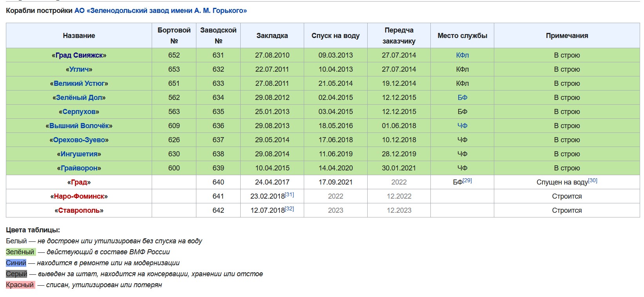The width and height of the screenshot is (644, 297).
Task: Select the Корабли постройки caption text
Action: click(x=39, y=11)
